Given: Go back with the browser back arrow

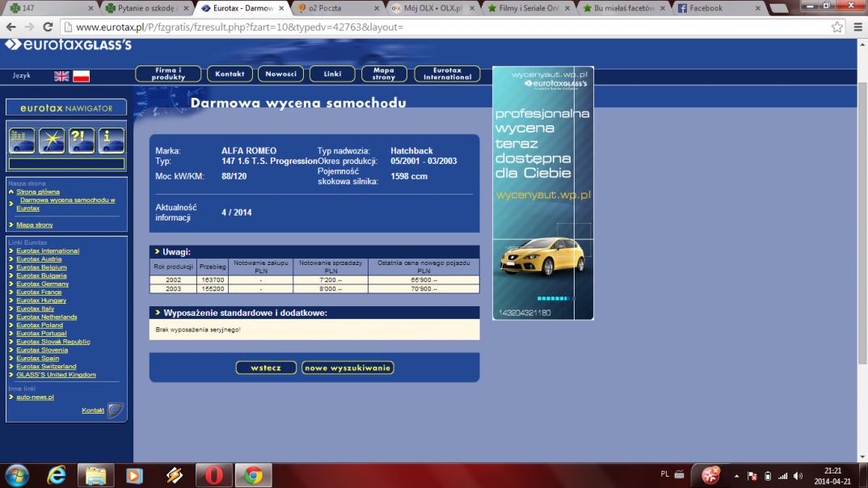Looking at the screenshot, I should click(x=11, y=27).
